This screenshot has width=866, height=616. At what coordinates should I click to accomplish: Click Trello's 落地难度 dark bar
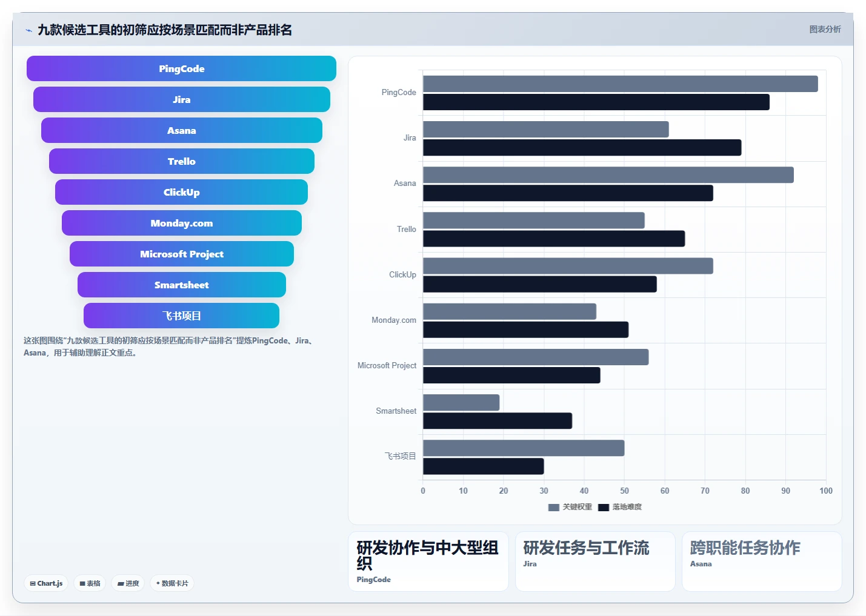(554, 239)
